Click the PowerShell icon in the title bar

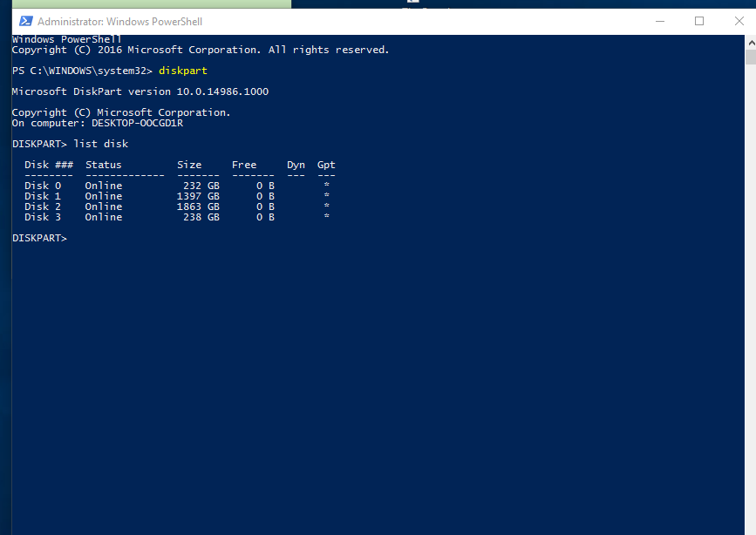click(x=25, y=20)
